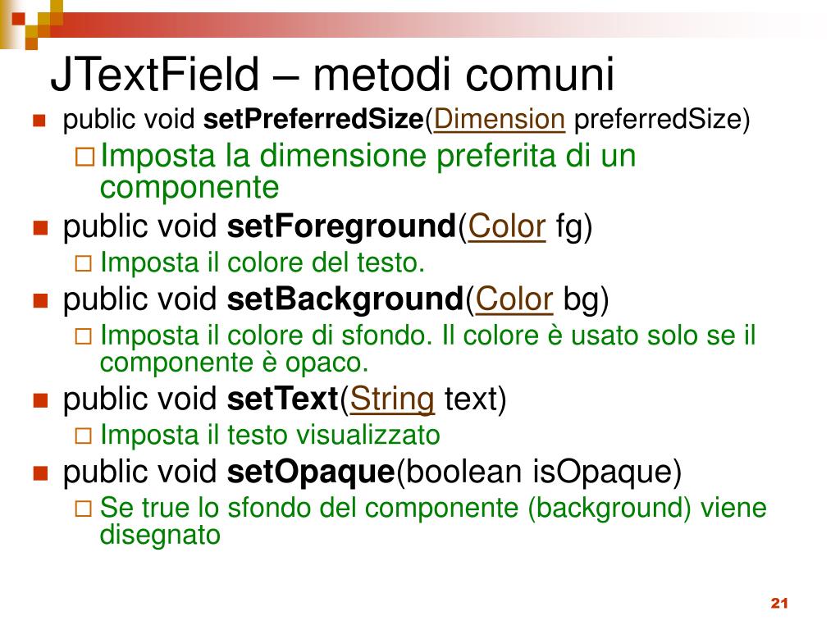Click hollow square before 'Imposta il colore di sfondo'
Viewport: 840px width, 630px height.
(x=83, y=336)
